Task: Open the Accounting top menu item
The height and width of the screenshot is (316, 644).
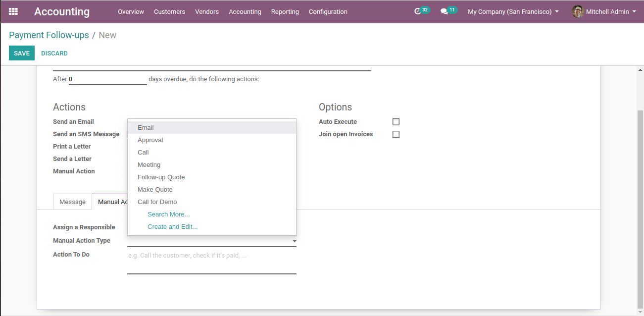Action: pyautogui.click(x=245, y=11)
